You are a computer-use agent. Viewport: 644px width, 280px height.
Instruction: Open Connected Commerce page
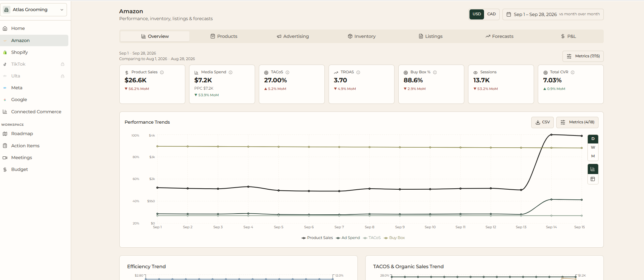pyautogui.click(x=34, y=112)
